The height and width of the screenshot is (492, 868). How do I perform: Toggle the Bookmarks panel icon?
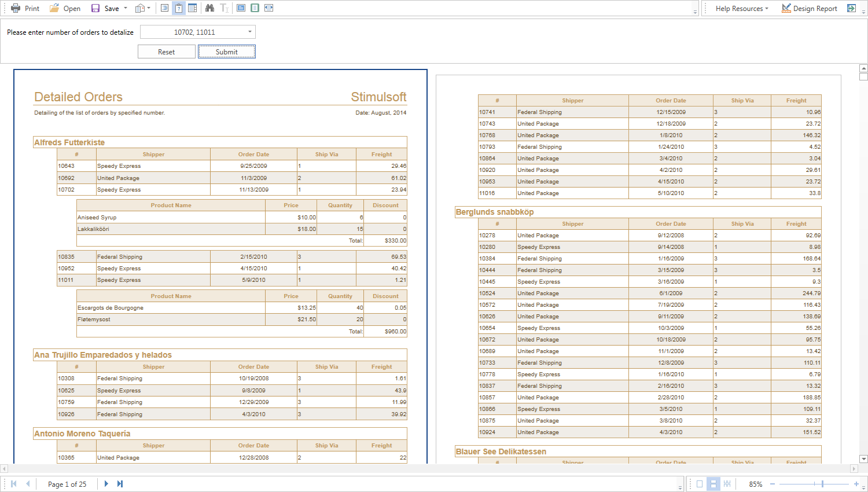165,8
